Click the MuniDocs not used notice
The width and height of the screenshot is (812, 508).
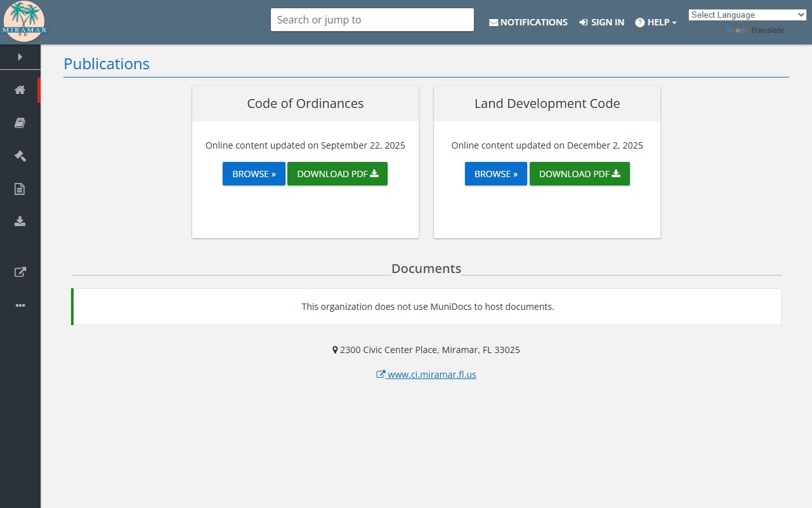[x=428, y=307]
